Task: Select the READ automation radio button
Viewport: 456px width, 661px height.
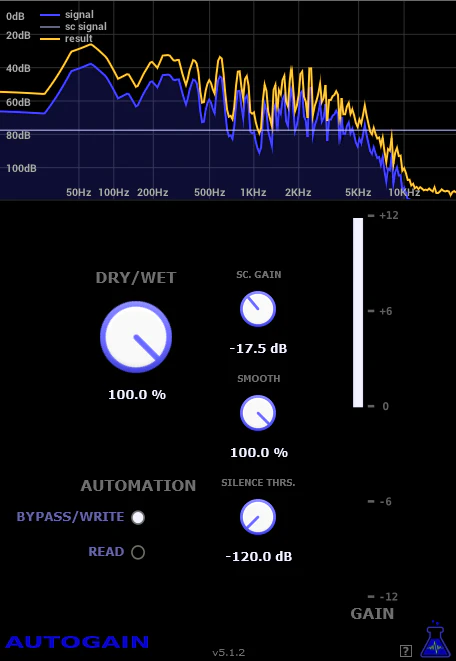Action: pyautogui.click(x=138, y=552)
